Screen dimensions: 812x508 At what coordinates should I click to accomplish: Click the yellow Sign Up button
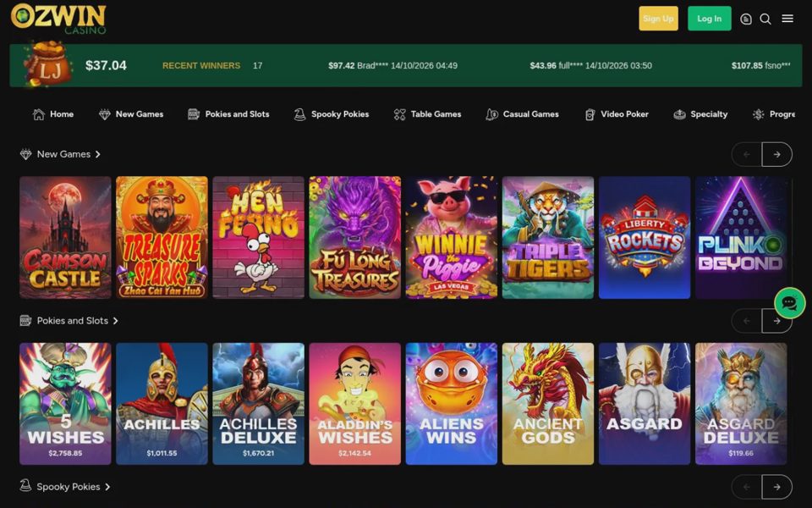point(658,19)
